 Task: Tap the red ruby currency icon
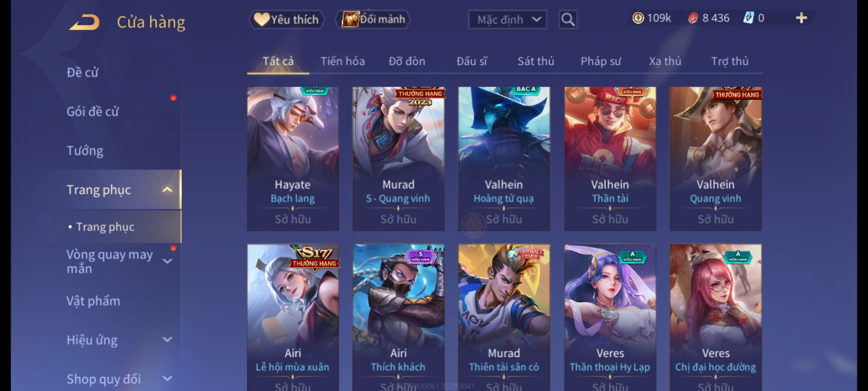693,18
